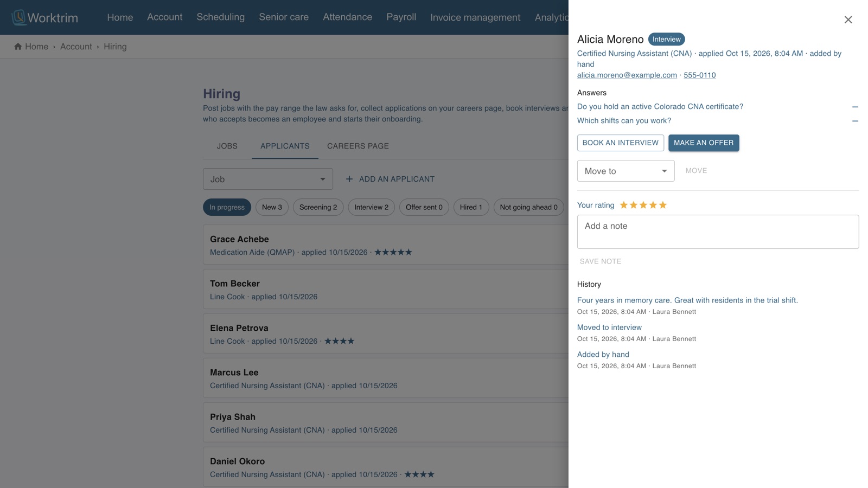Click the Book an Interview button
Image resolution: width=868 pixels, height=488 pixels.
coord(620,143)
